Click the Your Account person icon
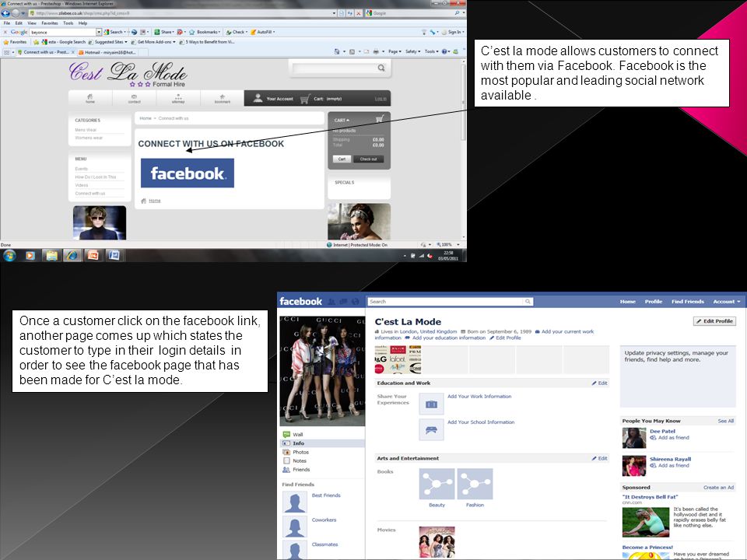This screenshot has width=747, height=560. click(258, 98)
